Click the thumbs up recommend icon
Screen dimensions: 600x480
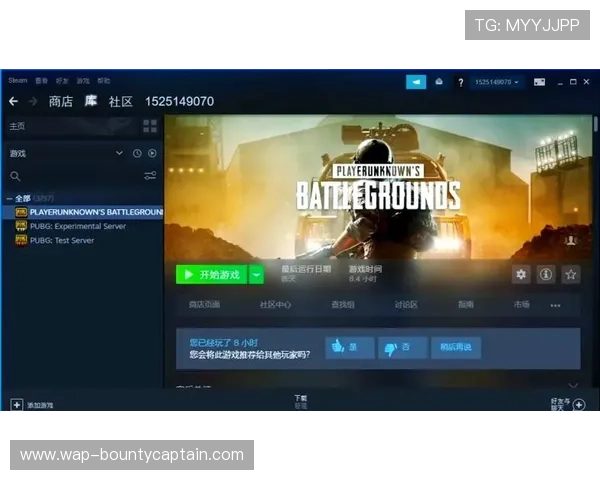click(x=338, y=346)
